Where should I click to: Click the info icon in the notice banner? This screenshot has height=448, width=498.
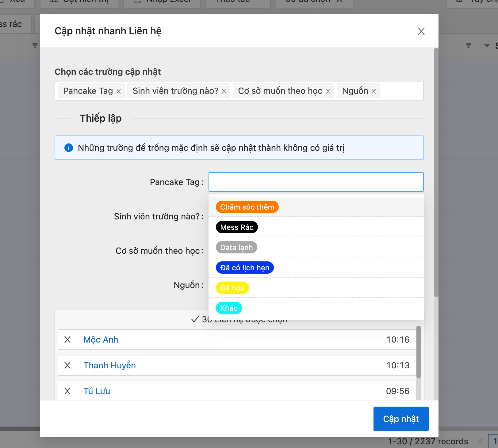(69, 148)
